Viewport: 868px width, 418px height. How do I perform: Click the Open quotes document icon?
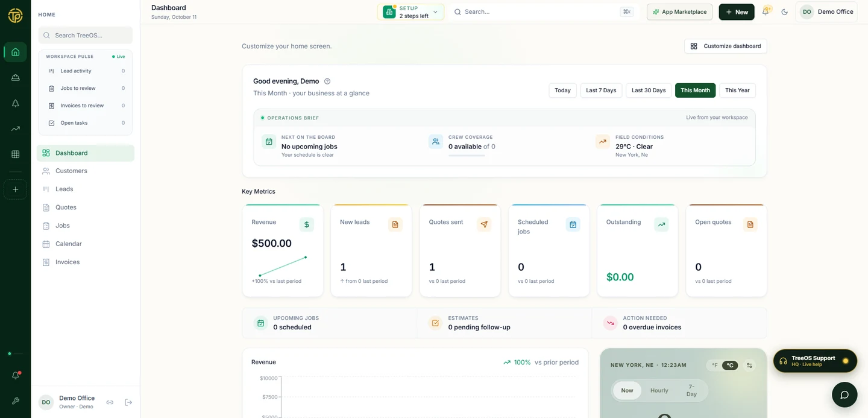(750, 224)
